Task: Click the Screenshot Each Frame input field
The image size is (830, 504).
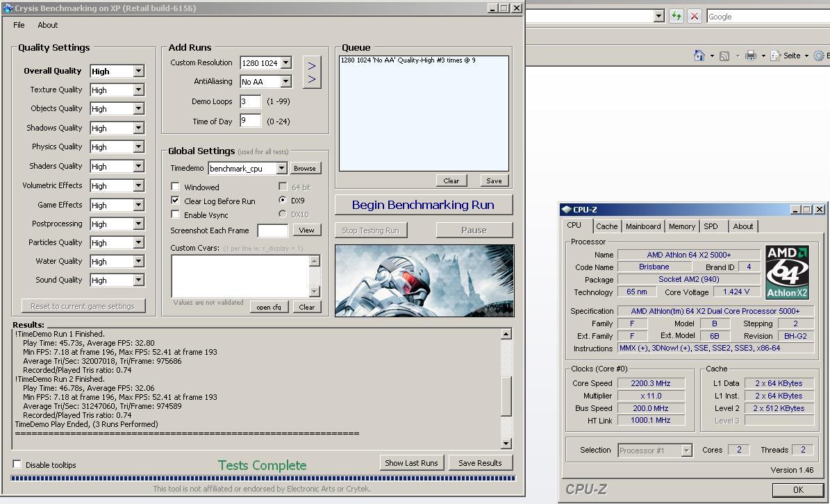Action: (x=272, y=230)
